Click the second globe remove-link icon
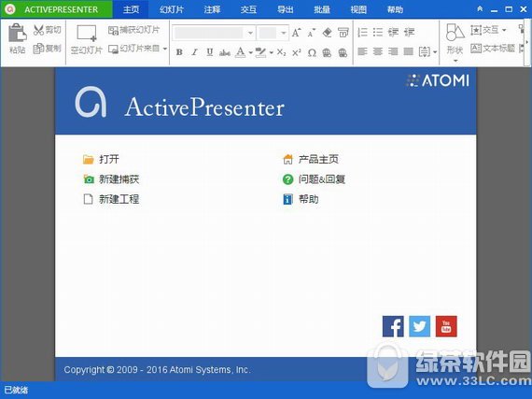This screenshot has width=532, height=399. (x=343, y=52)
